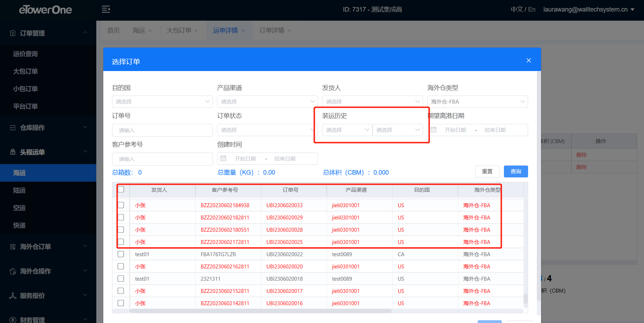Open the 发货人 dropdown
This screenshot has width=644, height=323.
[373, 101]
